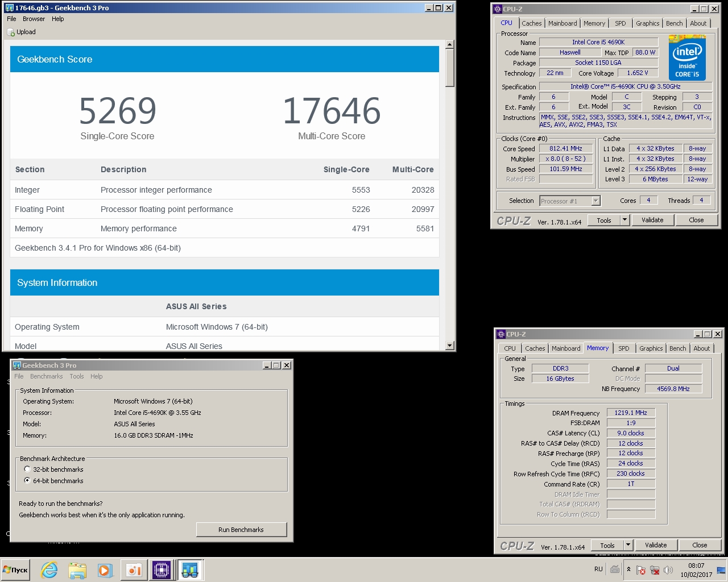Open Help menu in Geekbench results window
Image resolution: width=728 pixels, height=582 pixels.
tap(57, 19)
